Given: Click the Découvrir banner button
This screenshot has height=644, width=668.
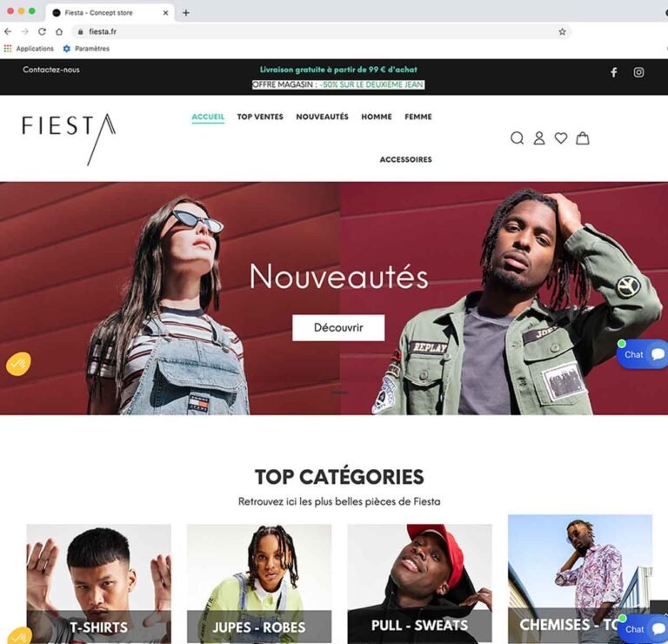Looking at the screenshot, I should (338, 327).
